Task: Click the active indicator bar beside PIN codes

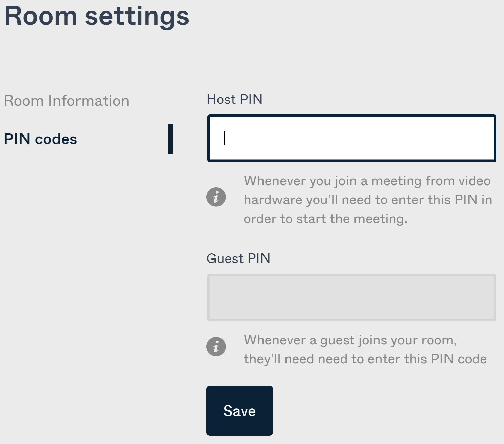Action: pyautogui.click(x=170, y=139)
